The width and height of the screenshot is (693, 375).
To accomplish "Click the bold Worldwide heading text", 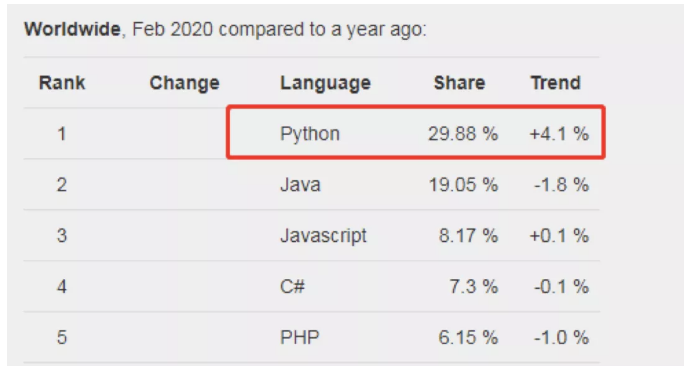I will click(x=72, y=29).
